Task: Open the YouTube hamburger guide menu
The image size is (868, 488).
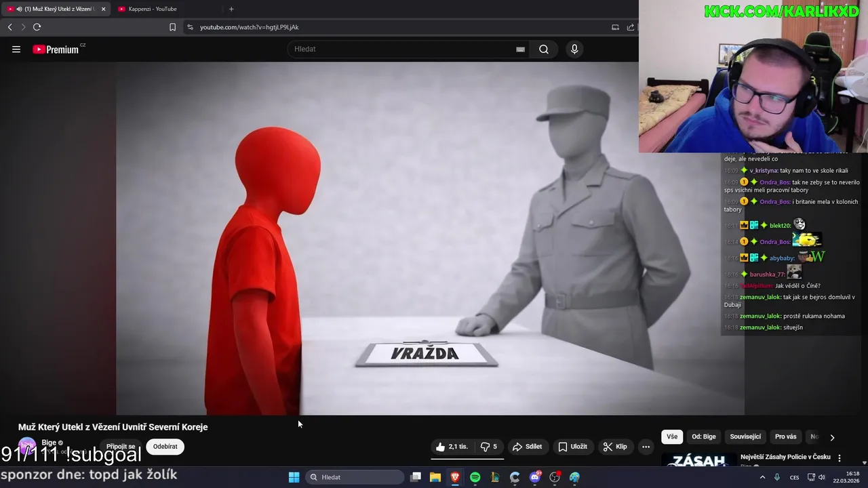Action: (x=16, y=49)
